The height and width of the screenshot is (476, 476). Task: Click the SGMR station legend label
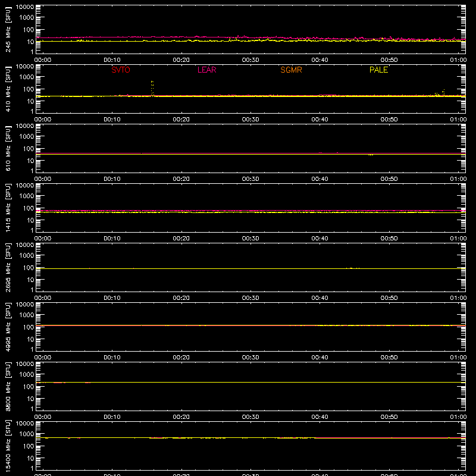click(x=291, y=70)
